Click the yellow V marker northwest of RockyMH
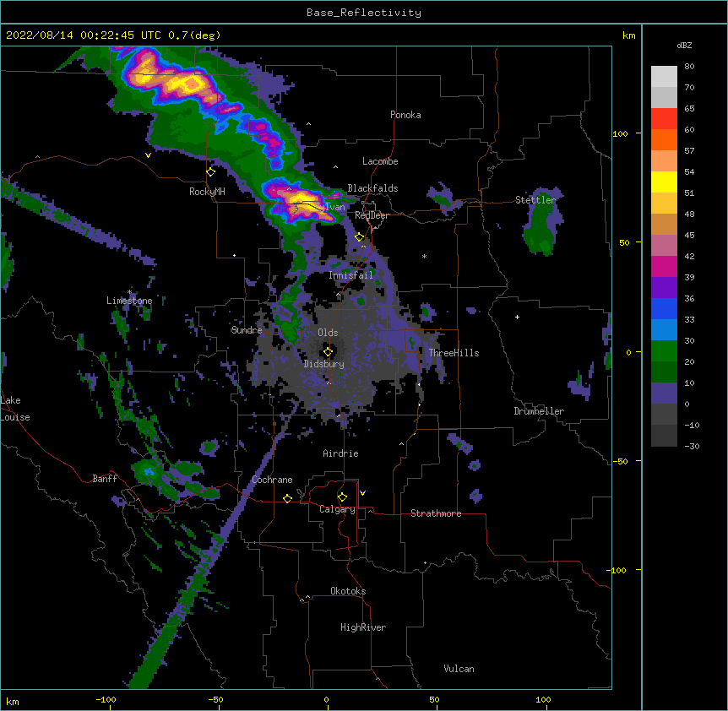 [x=148, y=155]
